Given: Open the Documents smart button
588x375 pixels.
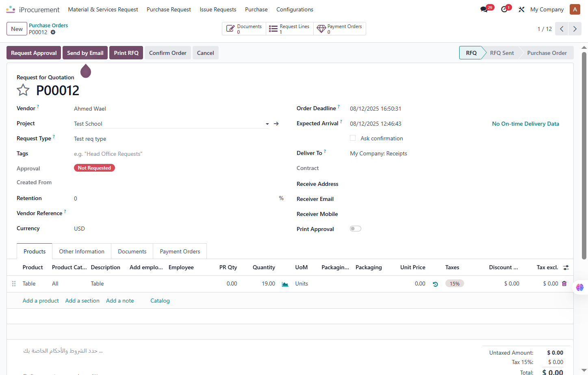Looking at the screenshot, I should coord(244,29).
